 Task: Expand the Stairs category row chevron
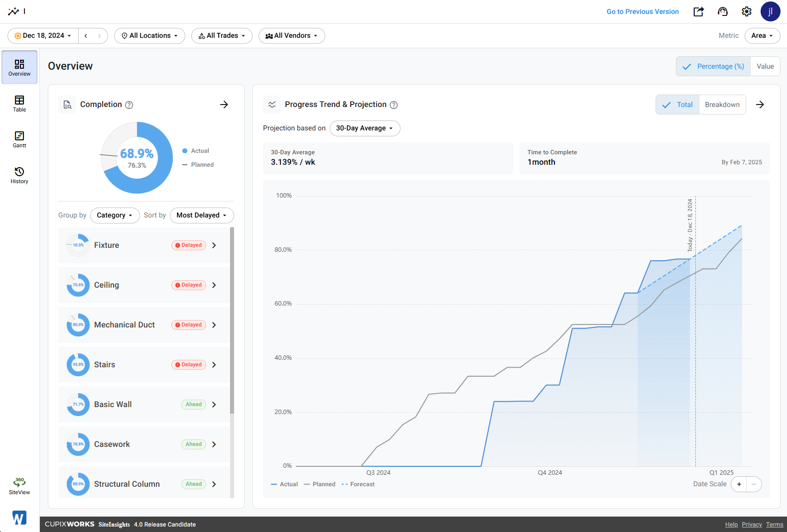(x=214, y=365)
